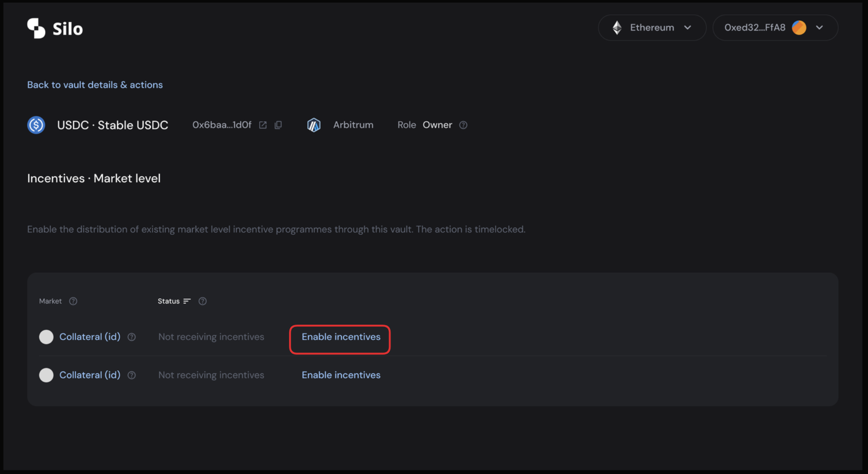The width and height of the screenshot is (868, 474).
Task: Click the Ethereum logo in the network selector
Action: [617, 27]
